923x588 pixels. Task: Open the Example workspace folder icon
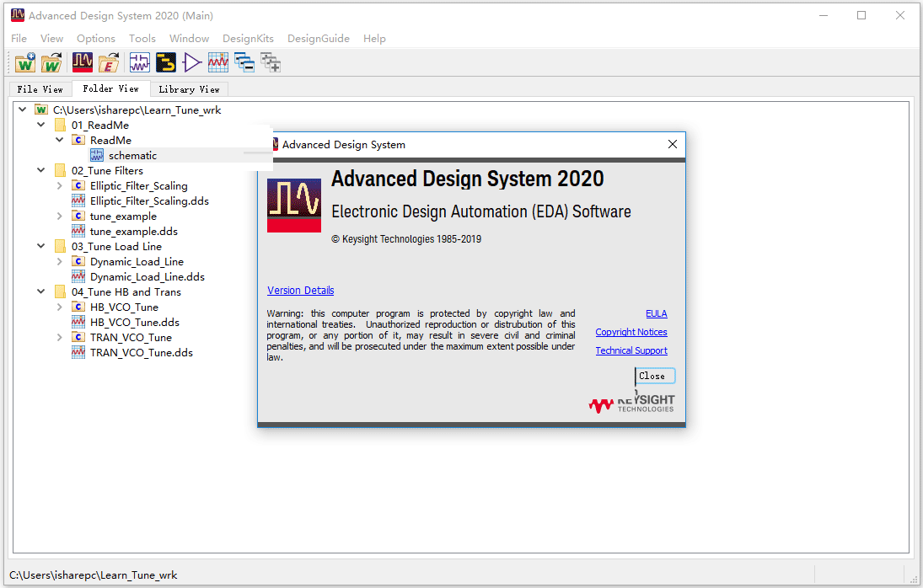109,62
